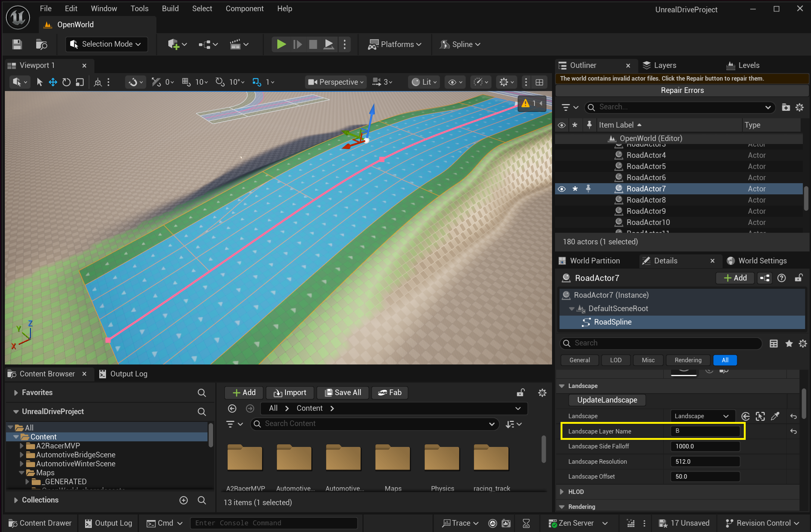Switch to the Layers tab
This screenshot has width=811, height=532.
click(665, 65)
